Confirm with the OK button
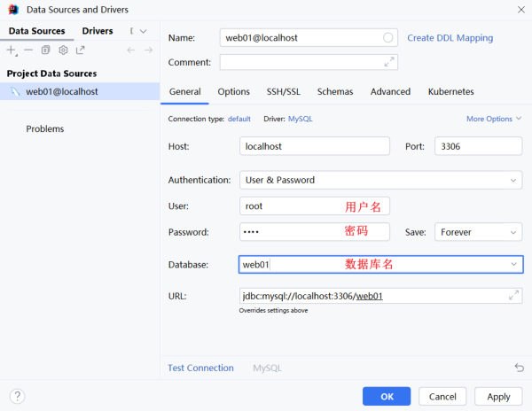The height and width of the screenshot is (411, 532). coord(387,396)
